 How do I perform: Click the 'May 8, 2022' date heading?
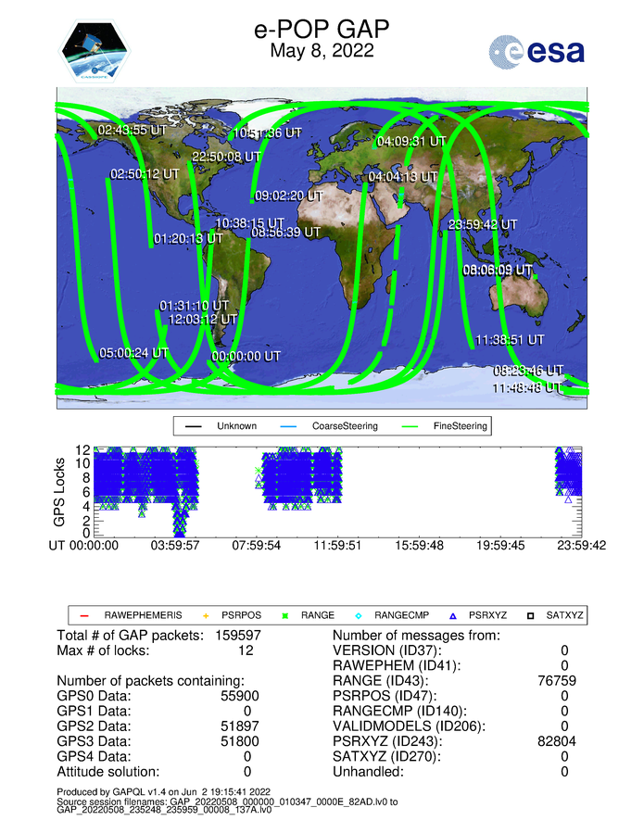pyautogui.click(x=322, y=52)
